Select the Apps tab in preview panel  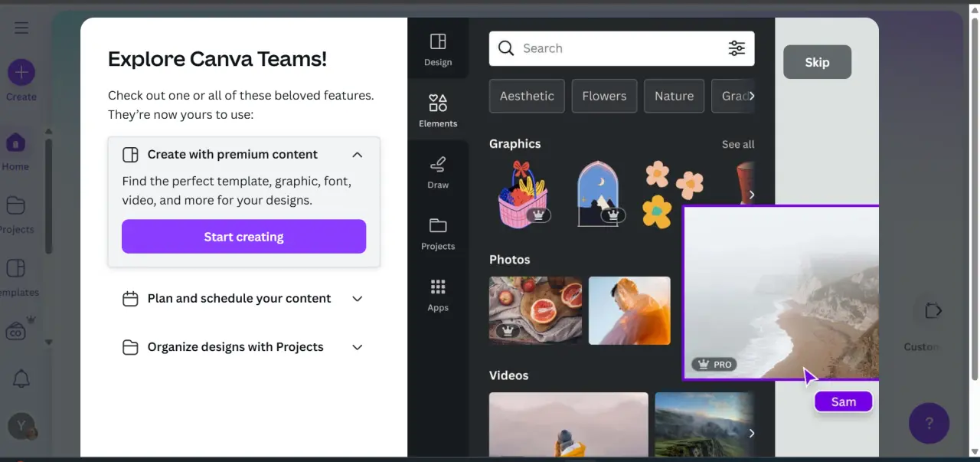click(x=438, y=293)
